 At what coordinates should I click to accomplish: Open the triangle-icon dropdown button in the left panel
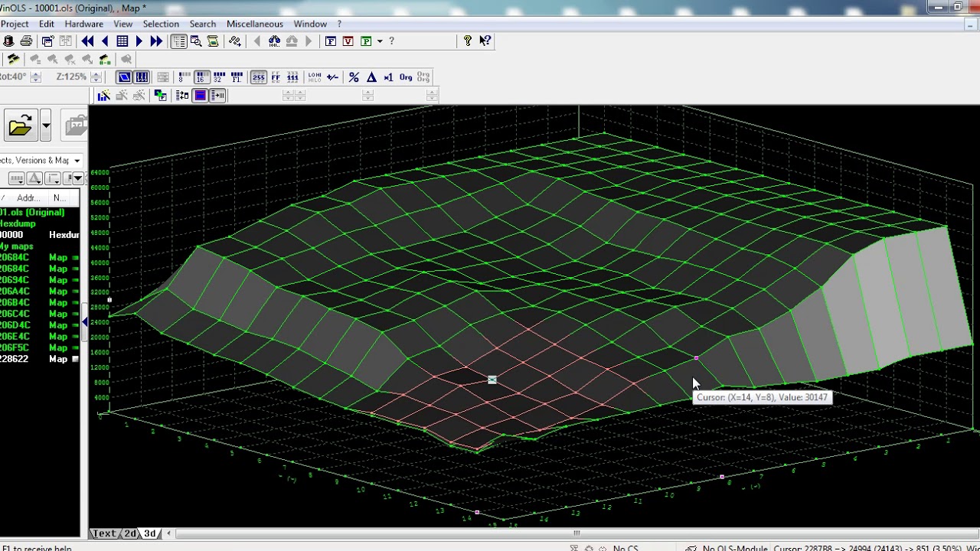click(34, 178)
